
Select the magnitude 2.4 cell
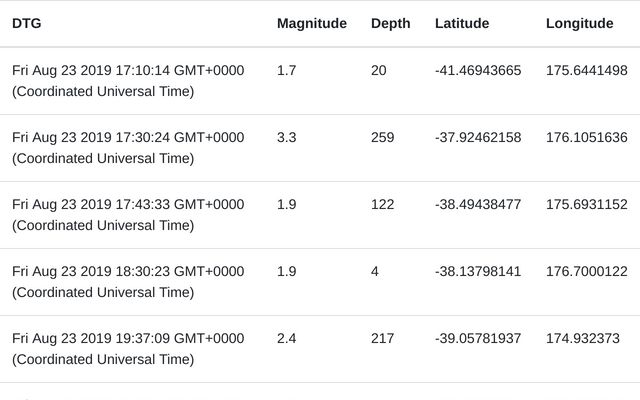click(287, 339)
